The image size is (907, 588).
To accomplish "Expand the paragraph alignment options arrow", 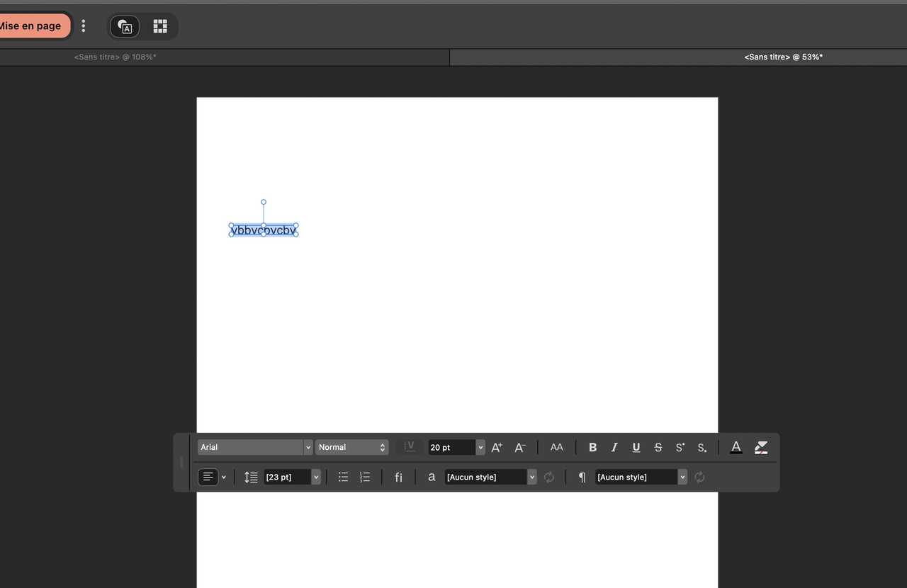I will coord(224,477).
